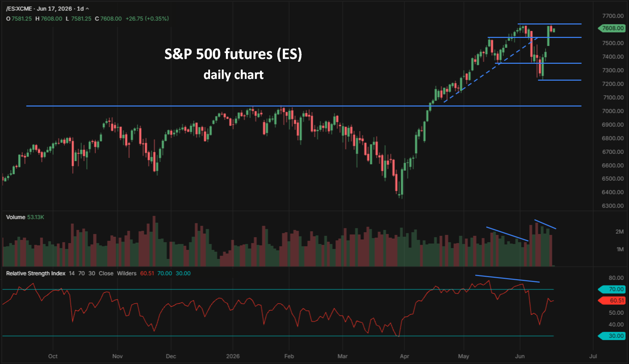Click the Dec label on time axis
Screen dimensions: 629x364
171,356
